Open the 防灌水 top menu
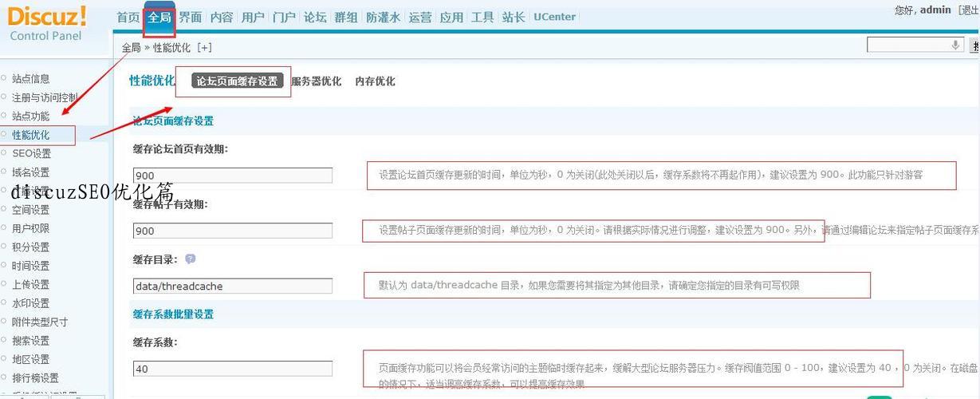The image size is (980, 399). (x=383, y=17)
